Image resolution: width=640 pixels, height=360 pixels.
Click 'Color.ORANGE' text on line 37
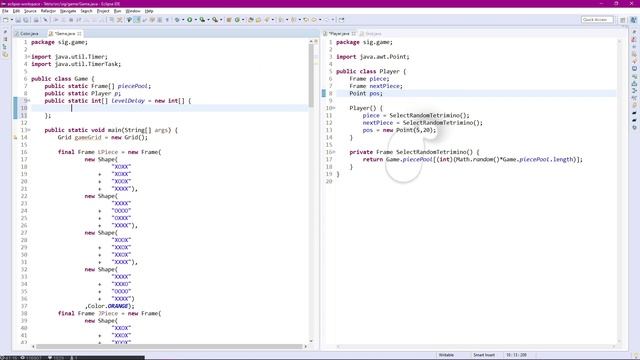click(108, 306)
